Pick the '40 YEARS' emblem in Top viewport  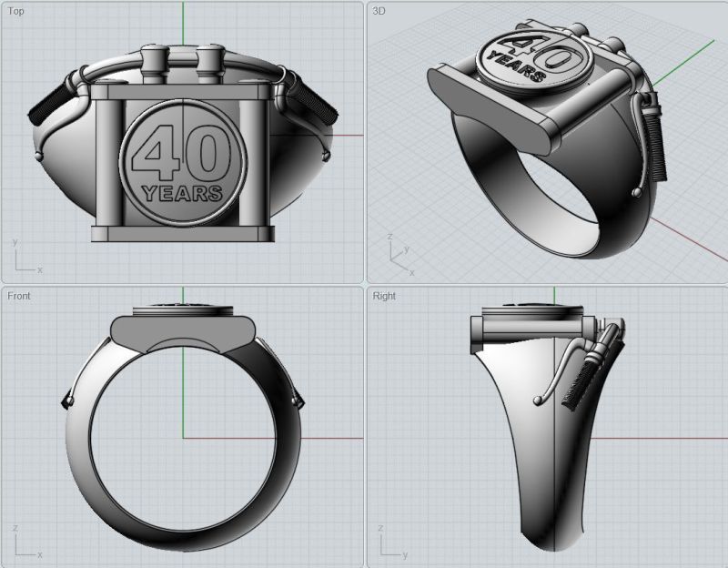(x=183, y=163)
